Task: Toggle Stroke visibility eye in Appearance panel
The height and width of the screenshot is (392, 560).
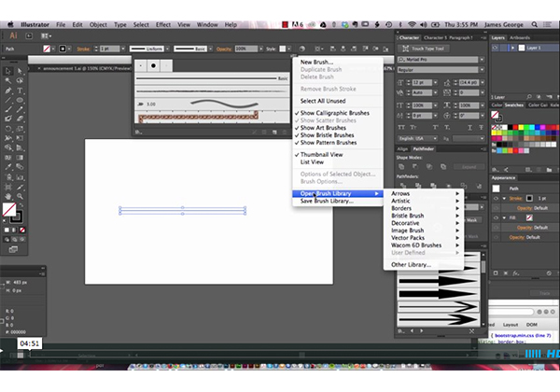Action: point(496,198)
